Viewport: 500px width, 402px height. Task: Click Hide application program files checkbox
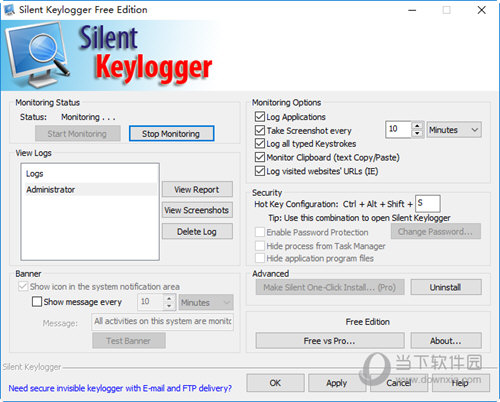(260, 258)
